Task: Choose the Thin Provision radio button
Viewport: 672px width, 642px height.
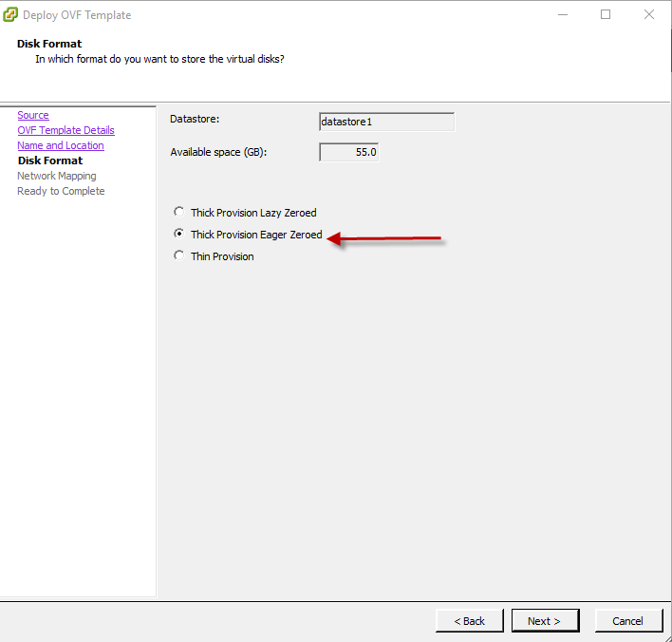Action: coord(178,255)
